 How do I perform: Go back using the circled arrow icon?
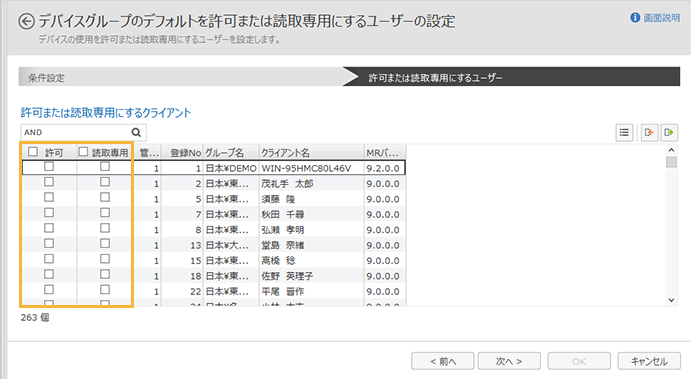pyautogui.click(x=26, y=22)
